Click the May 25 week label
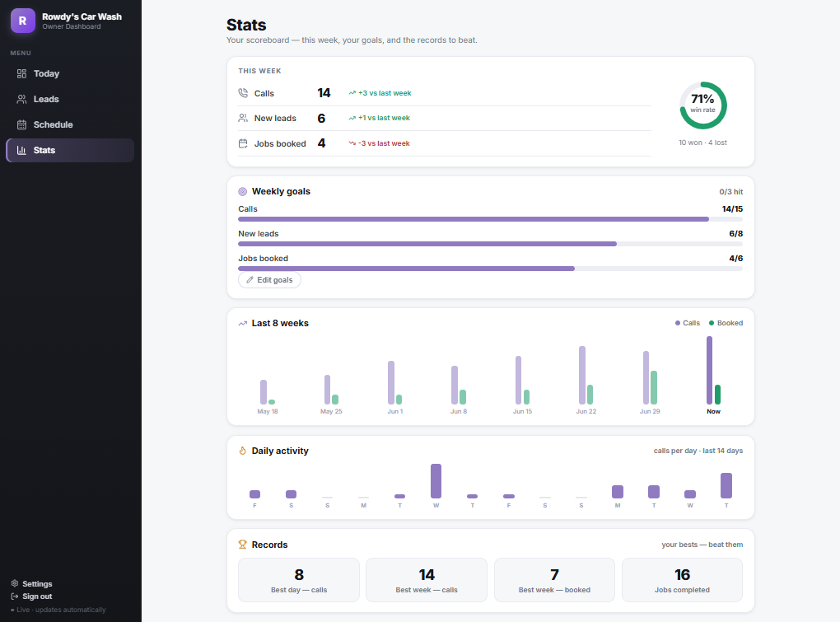The width and height of the screenshot is (840, 622). point(331,411)
